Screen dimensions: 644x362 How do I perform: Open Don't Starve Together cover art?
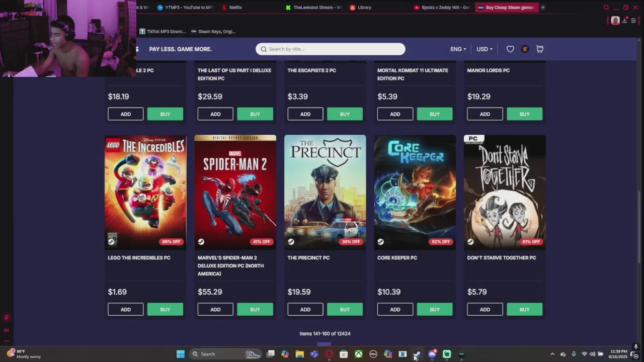(x=505, y=192)
